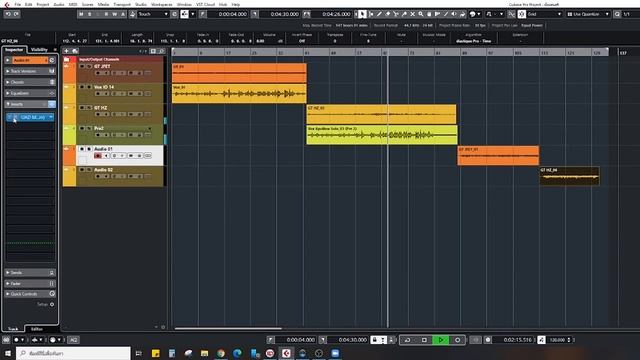The width and height of the screenshot is (640, 360).
Task: Click the Add Track plus icon
Action: tap(67, 51)
